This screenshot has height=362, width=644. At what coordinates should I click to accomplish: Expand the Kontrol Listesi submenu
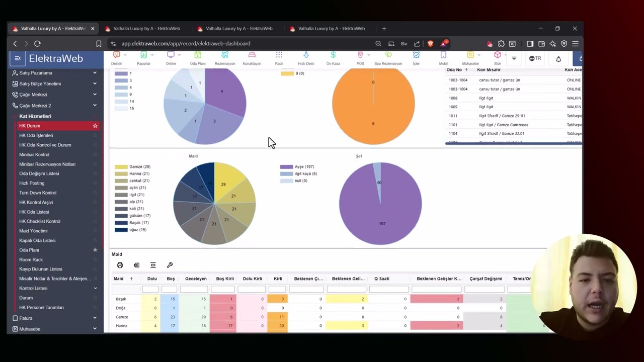click(x=95, y=288)
